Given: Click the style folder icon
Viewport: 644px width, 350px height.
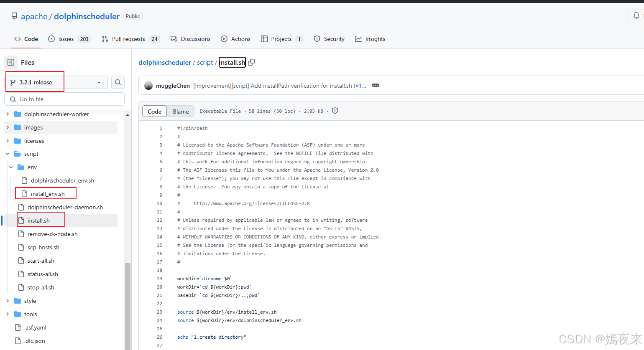Looking at the screenshot, I should [x=18, y=301].
